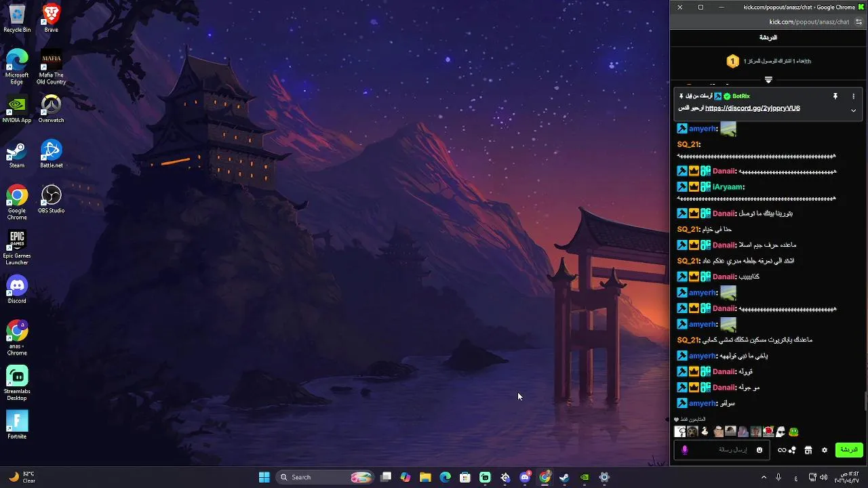This screenshot has width=868, height=488.
Task: Expand gift leaderboard with down arrow
Action: pos(768,80)
